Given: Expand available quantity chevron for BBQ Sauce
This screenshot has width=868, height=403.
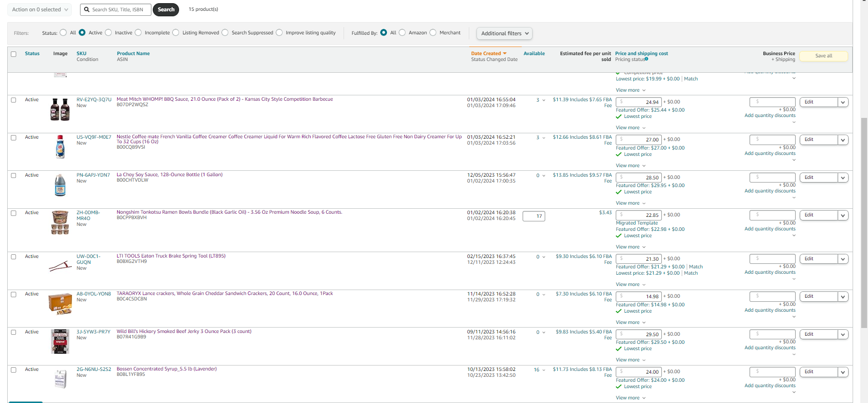Looking at the screenshot, I should coord(544,100).
